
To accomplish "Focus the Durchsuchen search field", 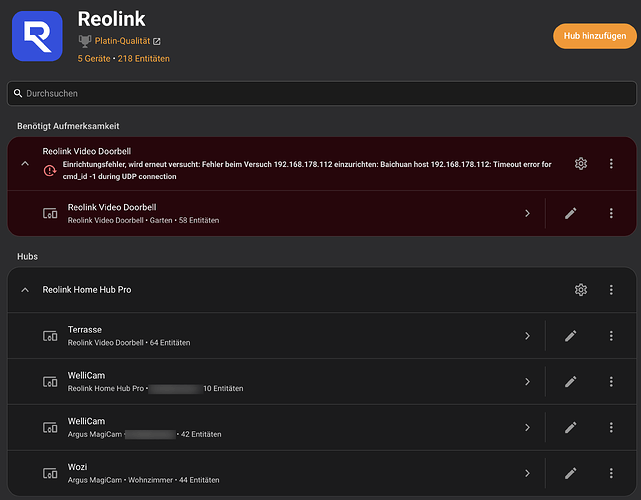I will [x=322, y=93].
